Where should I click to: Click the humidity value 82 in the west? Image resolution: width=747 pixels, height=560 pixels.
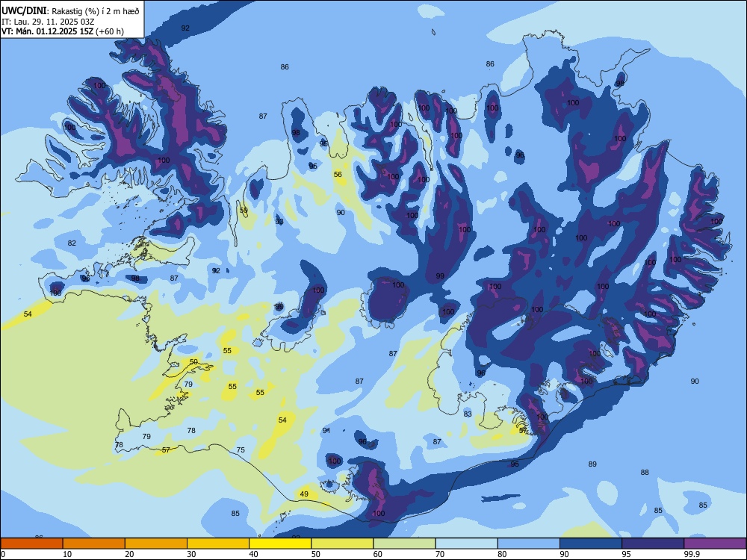[x=72, y=243]
